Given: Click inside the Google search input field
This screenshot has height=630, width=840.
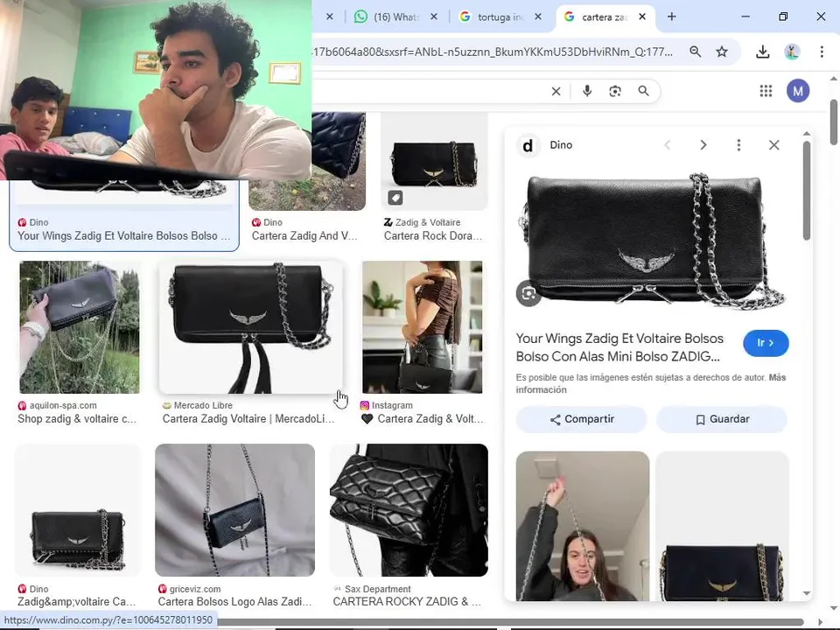Looking at the screenshot, I should [429, 92].
